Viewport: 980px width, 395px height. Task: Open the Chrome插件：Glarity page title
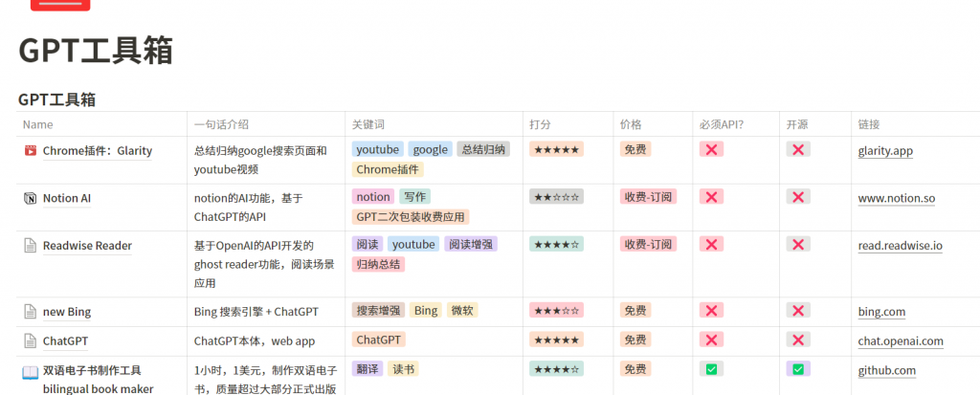pos(98,150)
